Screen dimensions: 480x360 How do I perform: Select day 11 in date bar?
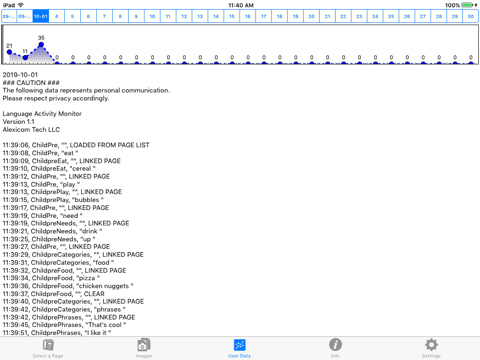pos(168,16)
